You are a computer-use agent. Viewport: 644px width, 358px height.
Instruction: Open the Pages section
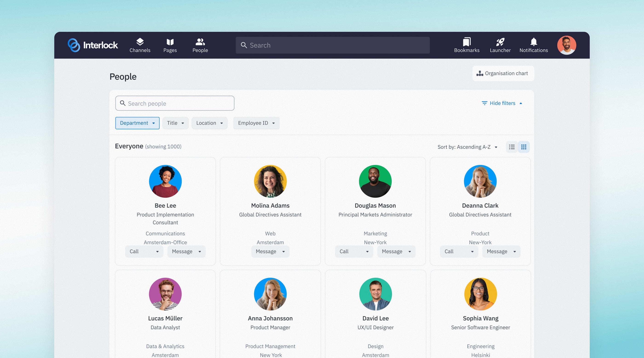[170, 45]
